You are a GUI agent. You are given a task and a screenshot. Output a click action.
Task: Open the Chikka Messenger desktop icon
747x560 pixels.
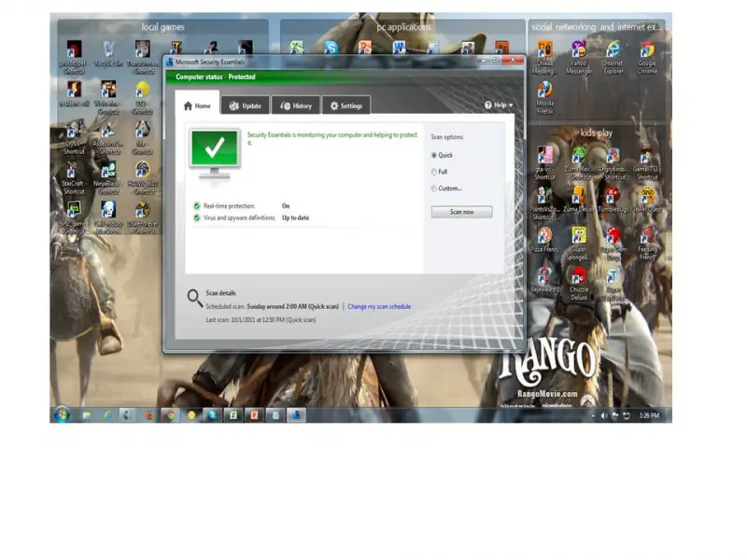pyautogui.click(x=544, y=57)
